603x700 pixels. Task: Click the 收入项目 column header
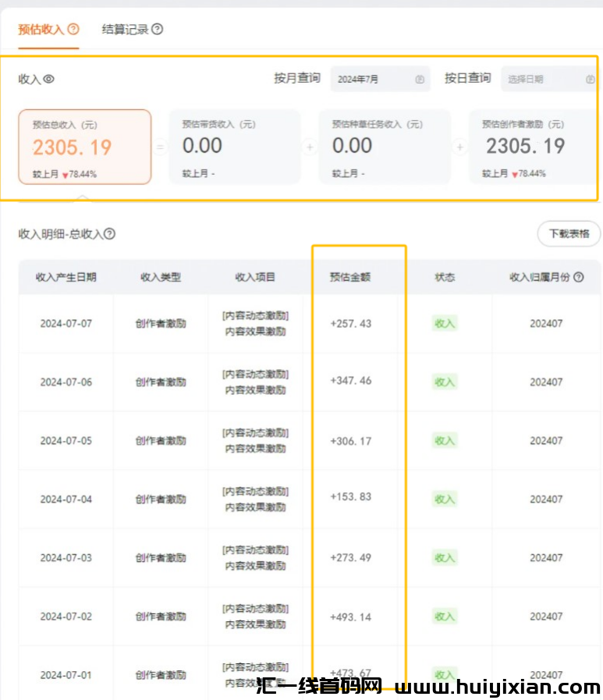click(255, 277)
